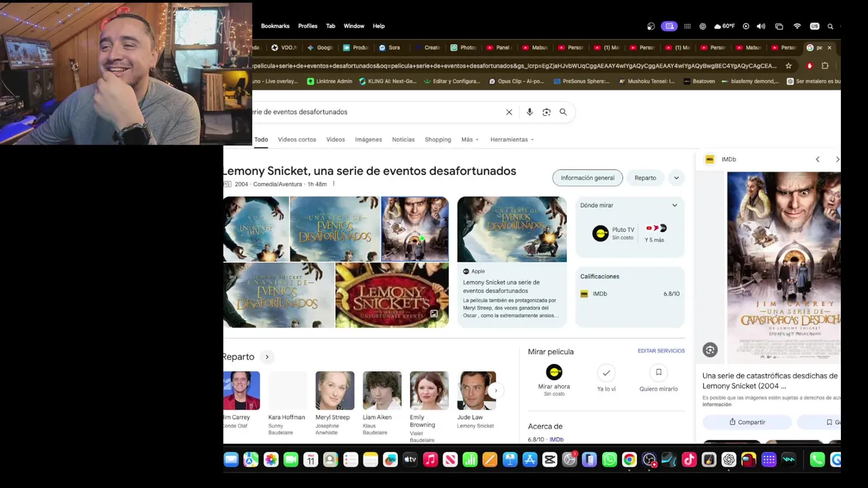Select the Shopping search tab
This screenshot has width=868, height=488.
[438, 140]
